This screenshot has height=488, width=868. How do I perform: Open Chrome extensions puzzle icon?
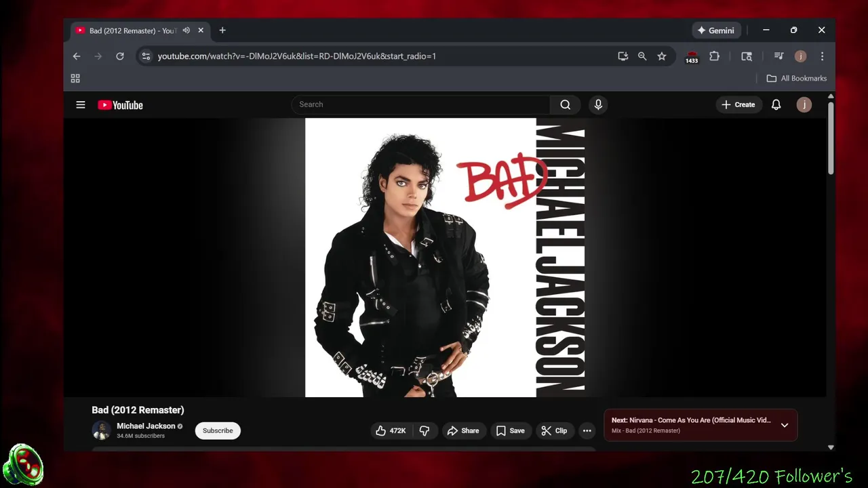click(x=714, y=56)
